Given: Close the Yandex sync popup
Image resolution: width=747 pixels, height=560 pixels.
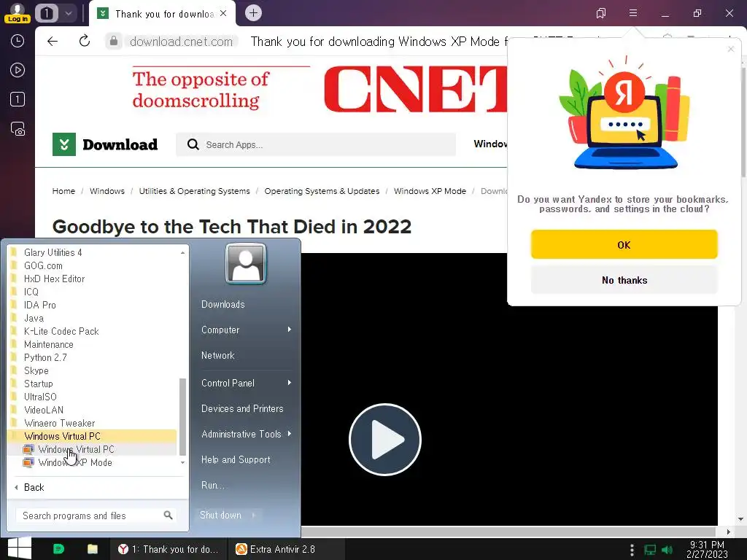Looking at the screenshot, I should tap(731, 49).
